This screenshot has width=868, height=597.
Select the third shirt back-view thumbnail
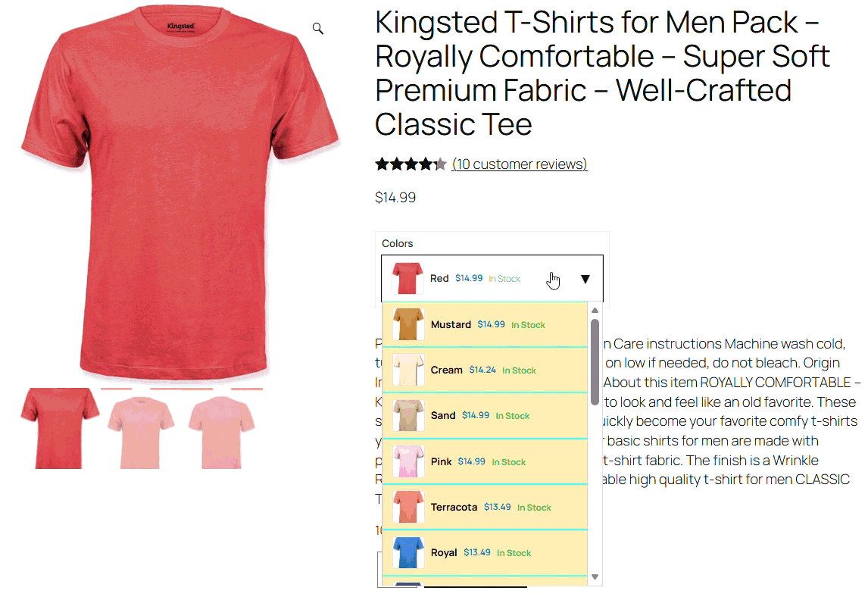click(x=221, y=433)
